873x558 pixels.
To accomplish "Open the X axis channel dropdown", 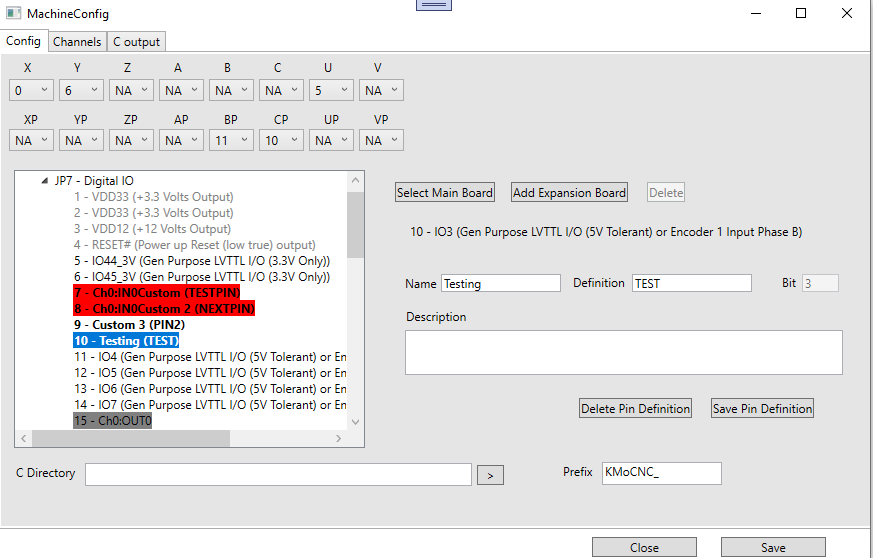I will [x=31, y=91].
